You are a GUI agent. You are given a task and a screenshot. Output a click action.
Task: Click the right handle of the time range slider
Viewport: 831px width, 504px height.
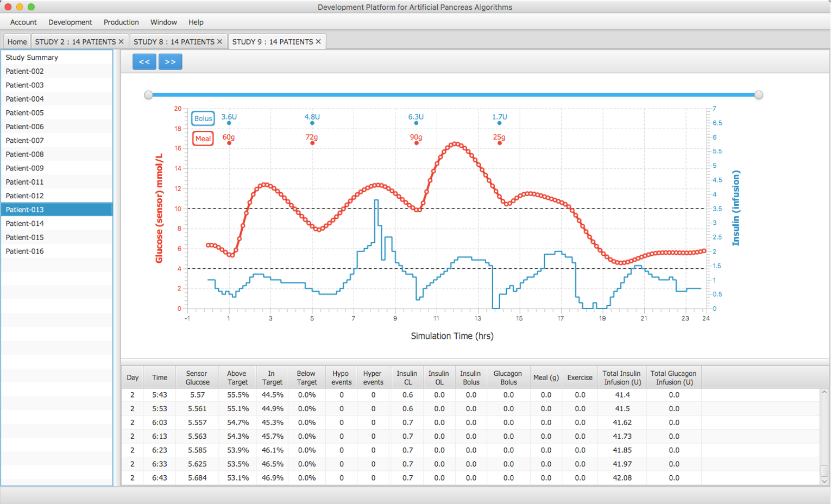(x=759, y=95)
